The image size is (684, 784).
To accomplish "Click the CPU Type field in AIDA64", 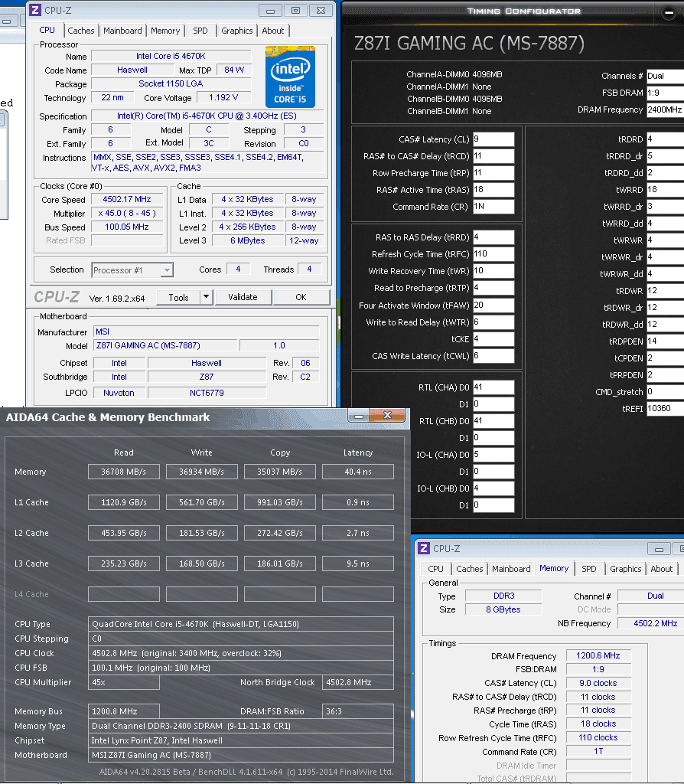I will point(241,624).
